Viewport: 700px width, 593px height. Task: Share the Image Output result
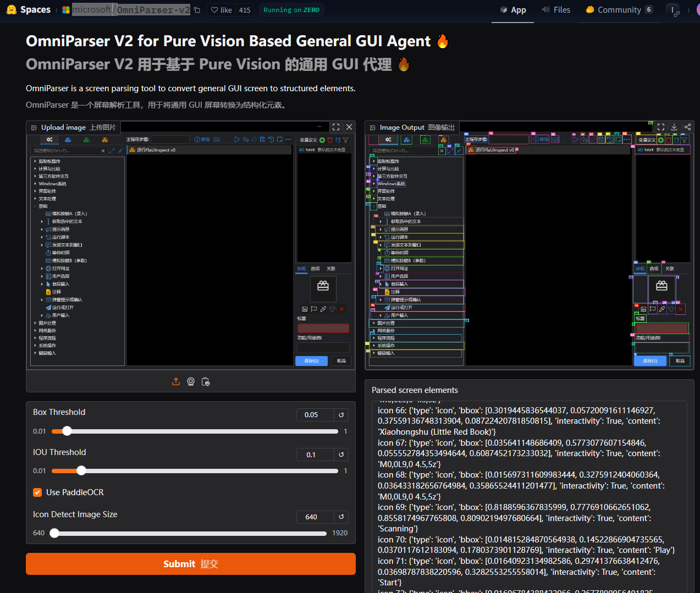point(687,127)
